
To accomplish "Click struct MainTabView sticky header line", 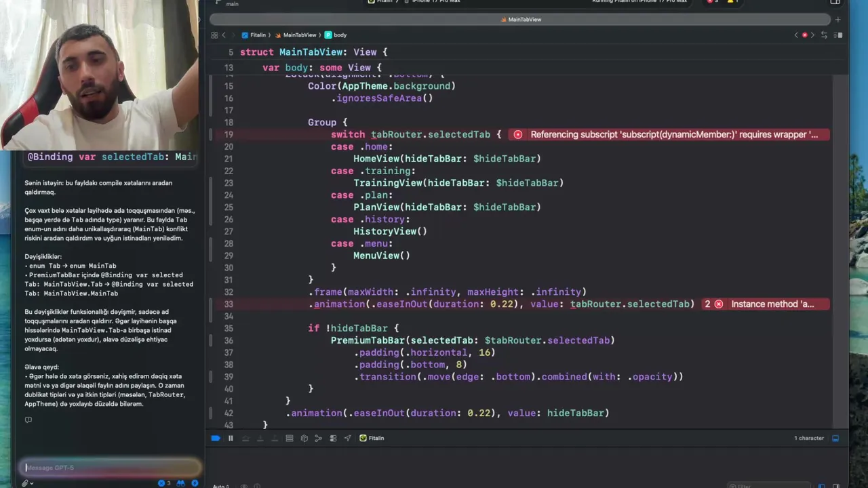I will [x=314, y=52].
